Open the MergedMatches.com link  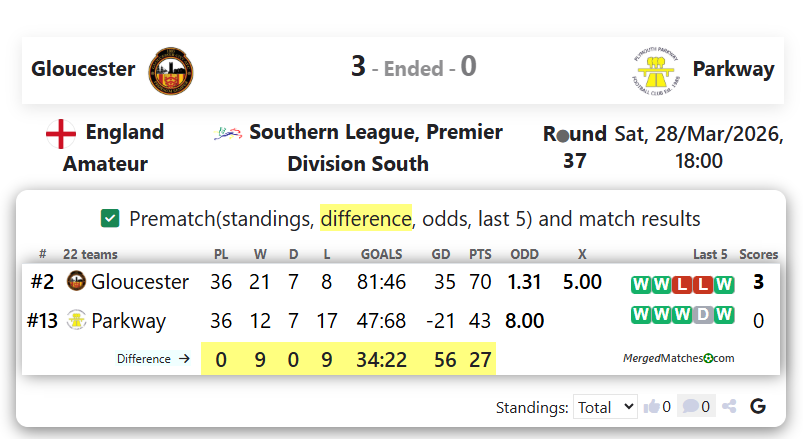[678, 358]
